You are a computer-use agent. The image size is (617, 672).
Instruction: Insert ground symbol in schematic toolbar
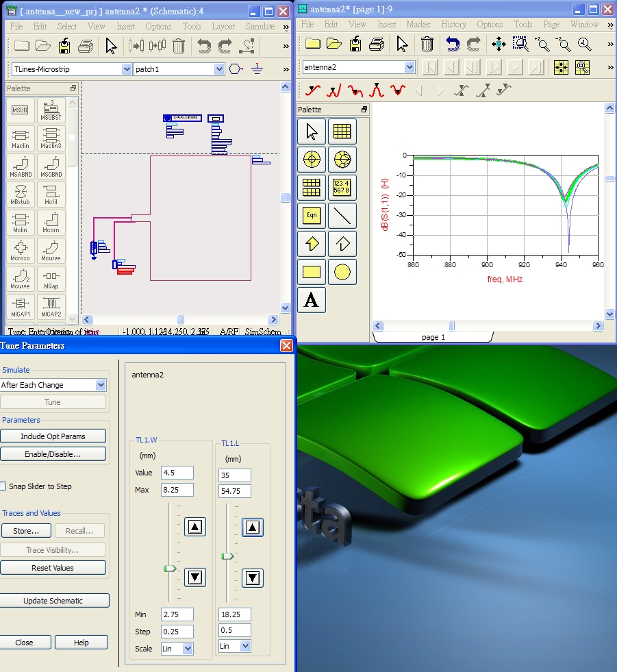tap(257, 69)
